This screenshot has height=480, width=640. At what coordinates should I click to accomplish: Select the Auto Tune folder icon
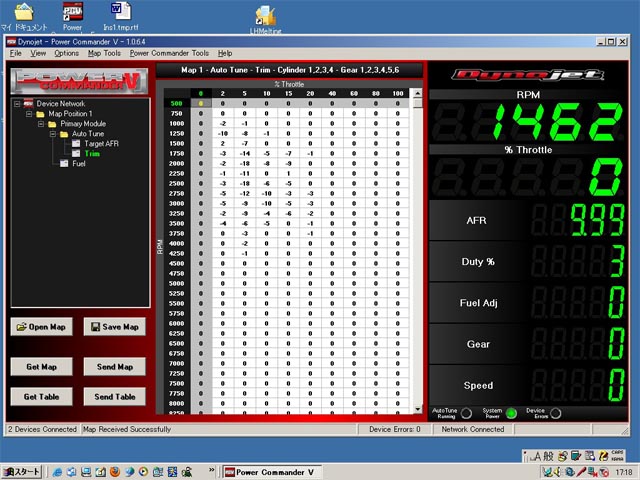pyautogui.click(x=64, y=134)
